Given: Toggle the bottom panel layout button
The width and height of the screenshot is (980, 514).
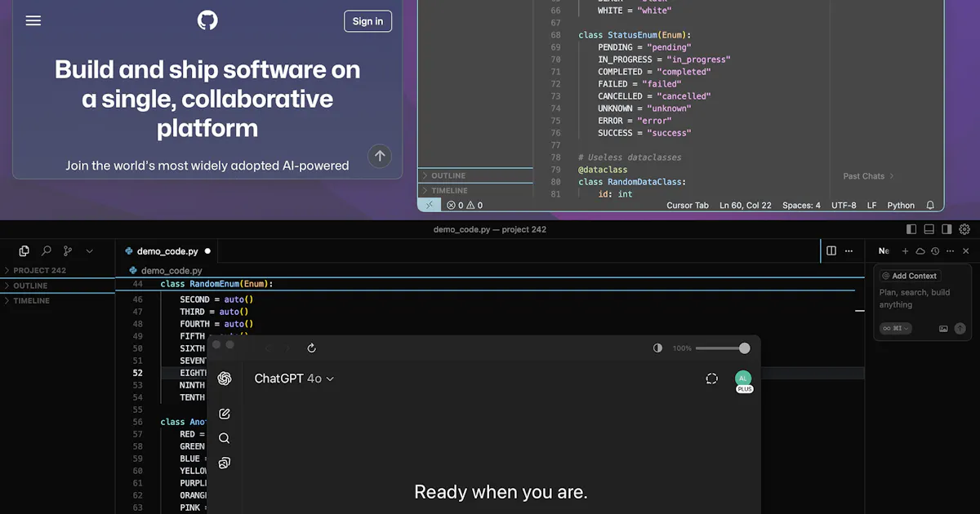Looking at the screenshot, I should [929, 229].
